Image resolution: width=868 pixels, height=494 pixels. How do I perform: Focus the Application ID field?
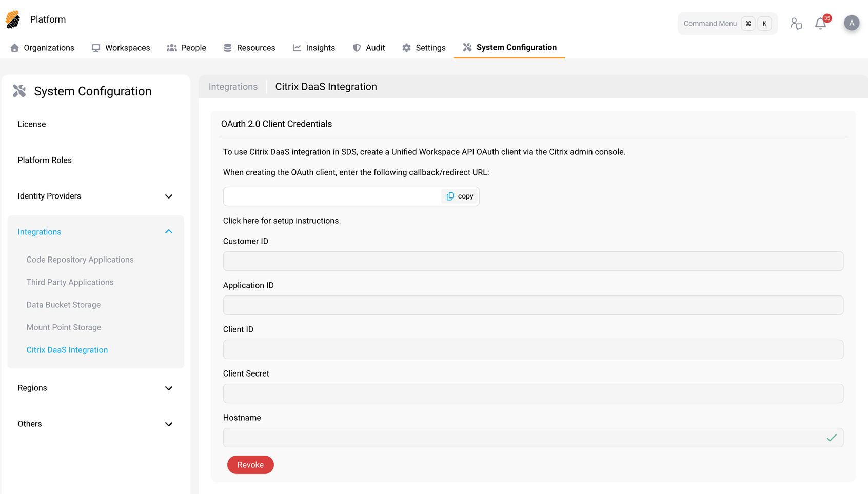pos(533,305)
